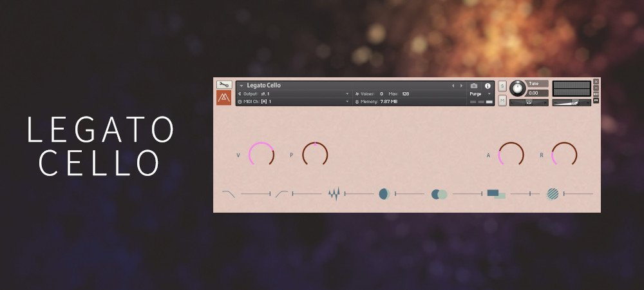Open instrument edit mode with the wrench icon
Screen dimensions: 644x290
224,84
